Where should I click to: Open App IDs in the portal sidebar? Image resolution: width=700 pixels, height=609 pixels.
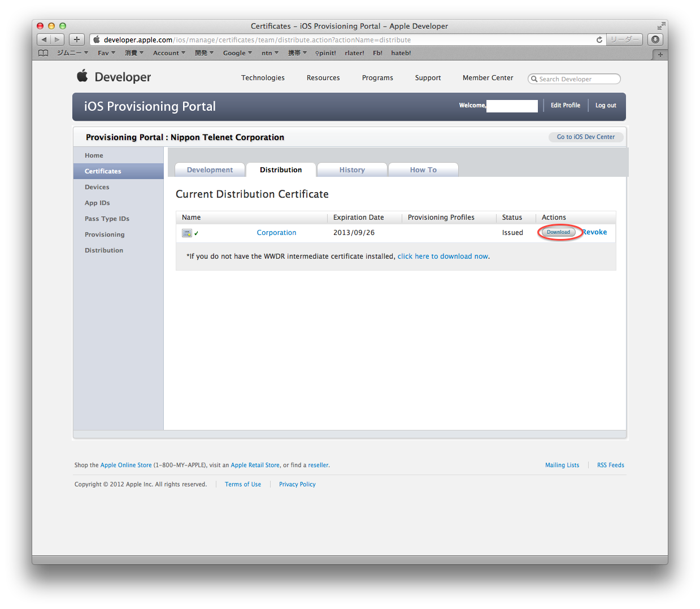tap(119, 203)
